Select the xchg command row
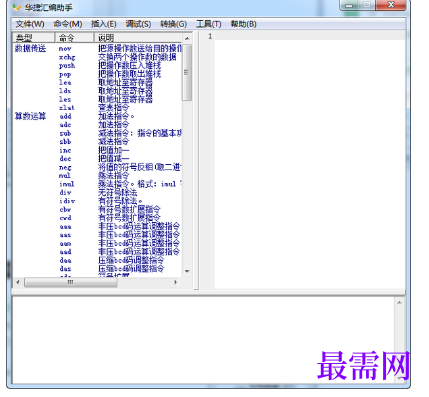 (x=97, y=57)
